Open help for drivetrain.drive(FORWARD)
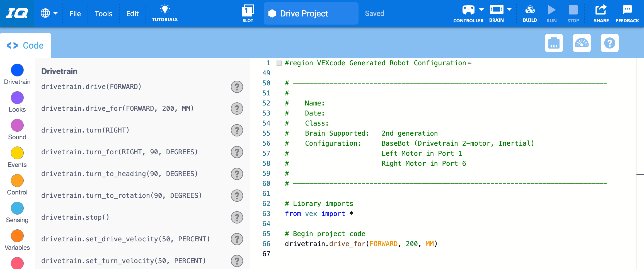Viewport: 644px width, 269px height. point(237,87)
